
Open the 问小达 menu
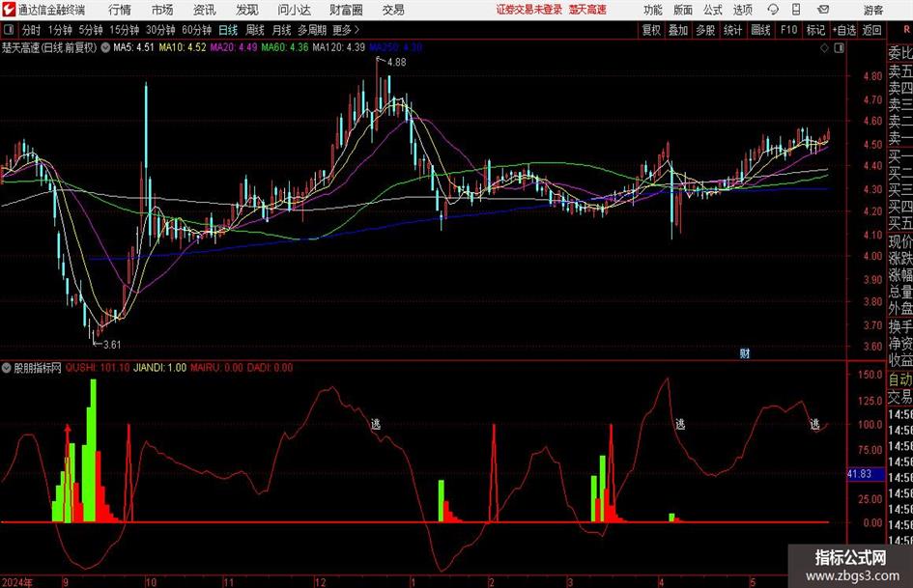click(x=294, y=10)
